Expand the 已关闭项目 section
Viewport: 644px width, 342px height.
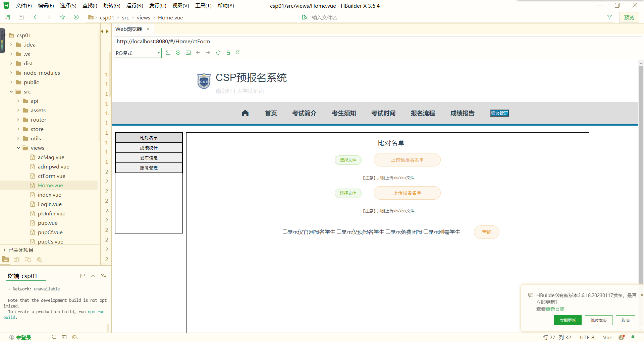click(x=4, y=250)
